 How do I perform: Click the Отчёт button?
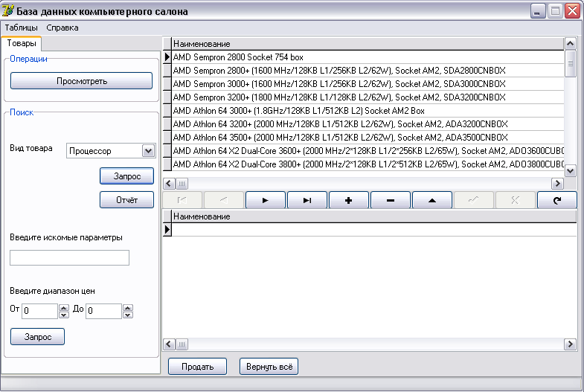(126, 200)
